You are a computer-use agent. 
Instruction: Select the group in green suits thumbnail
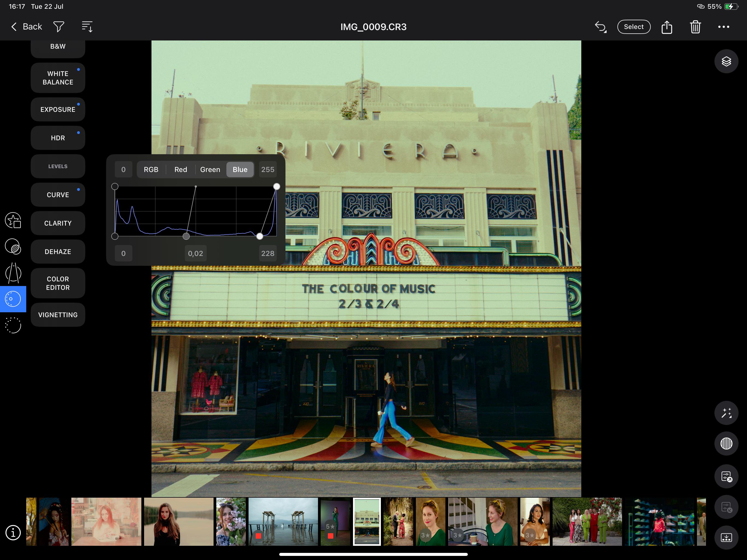click(x=587, y=521)
